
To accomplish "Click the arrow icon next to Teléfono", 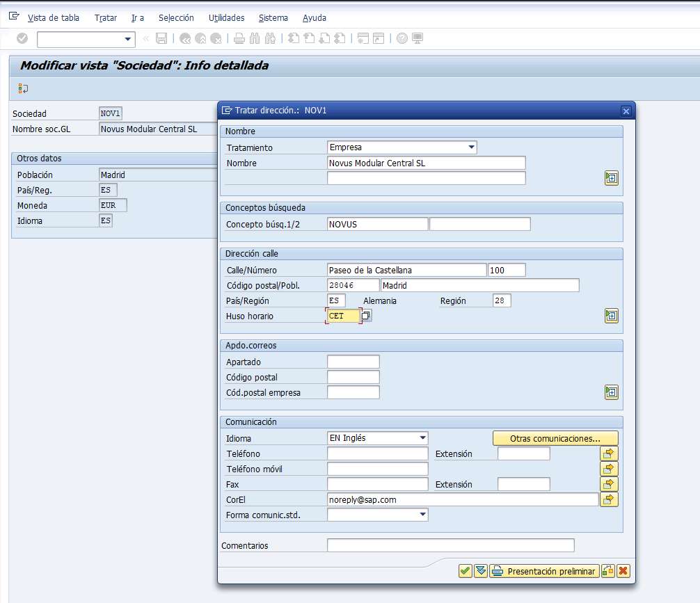I will [608, 454].
